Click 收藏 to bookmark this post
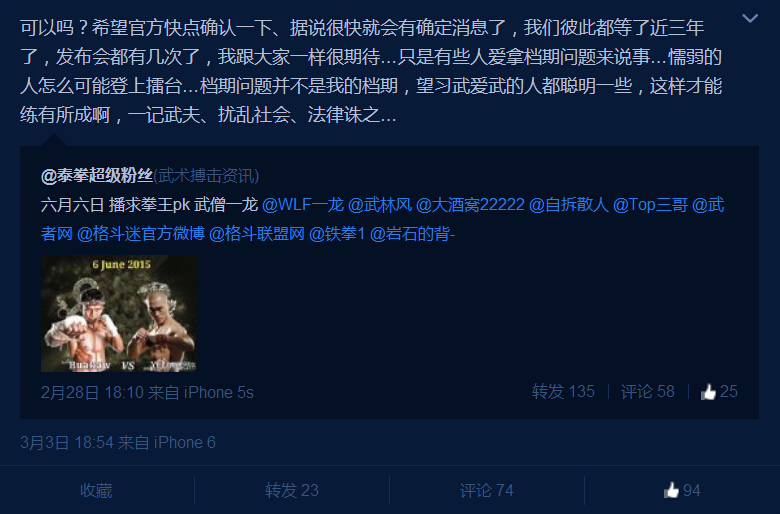 point(97,491)
